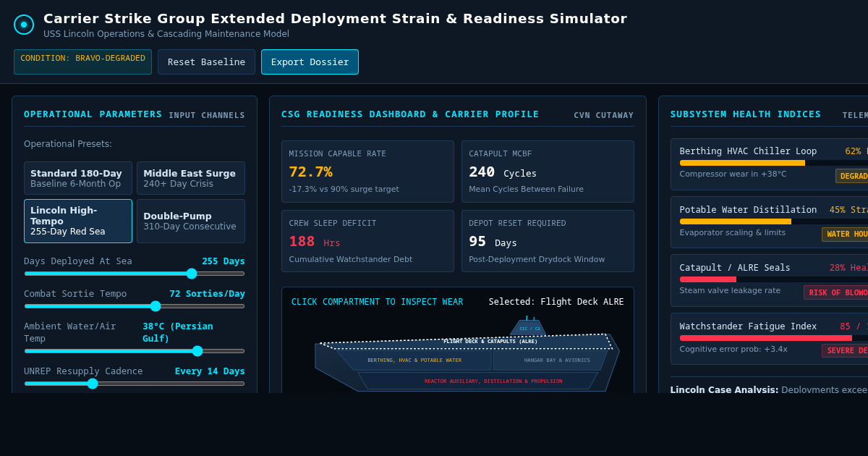Select the Lincoln High-Tempo preset
The height and width of the screenshot is (456, 868).
pyautogui.click(x=78, y=221)
